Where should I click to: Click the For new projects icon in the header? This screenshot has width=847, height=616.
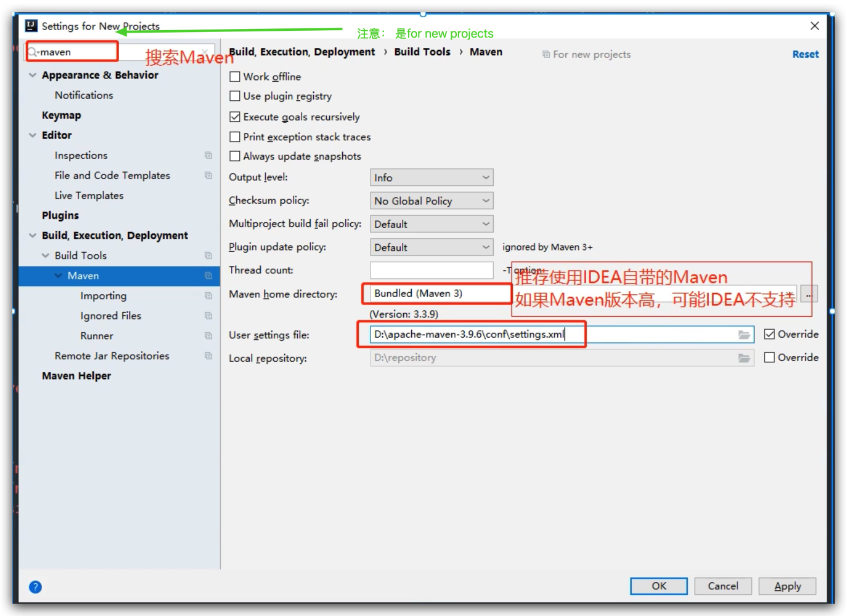[546, 54]
